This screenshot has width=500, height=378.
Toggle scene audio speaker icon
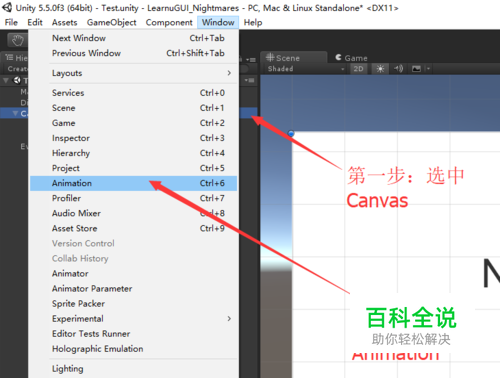click(398, 69)
